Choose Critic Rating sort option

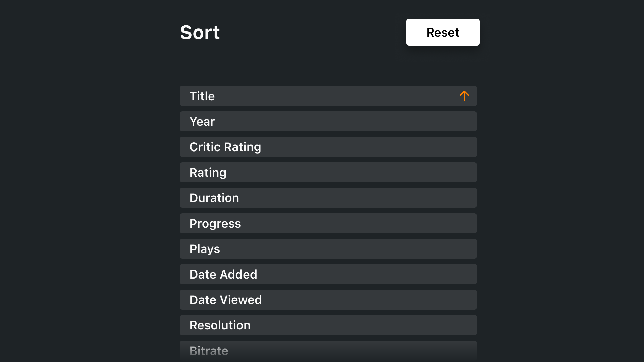pos(328,147)
